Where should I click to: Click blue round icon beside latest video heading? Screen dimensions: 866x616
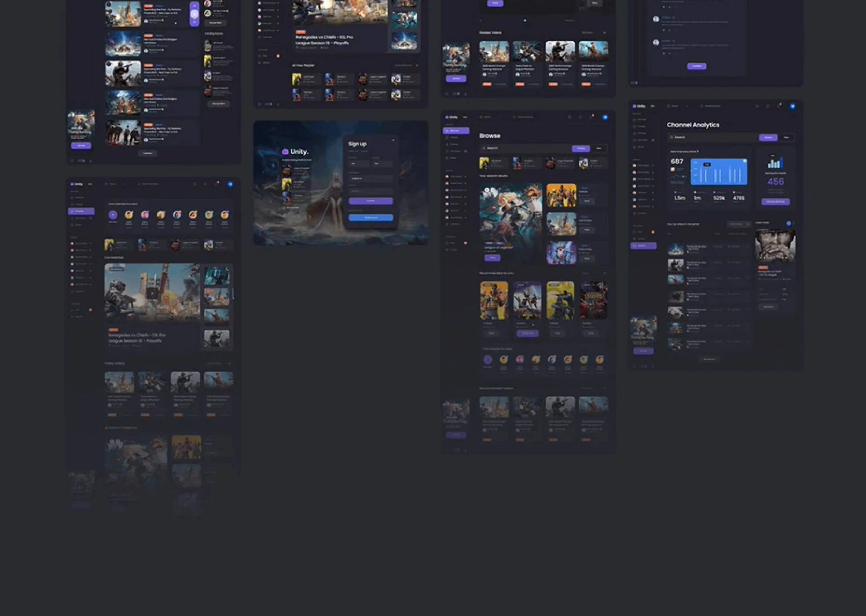[x=788, y=223]
